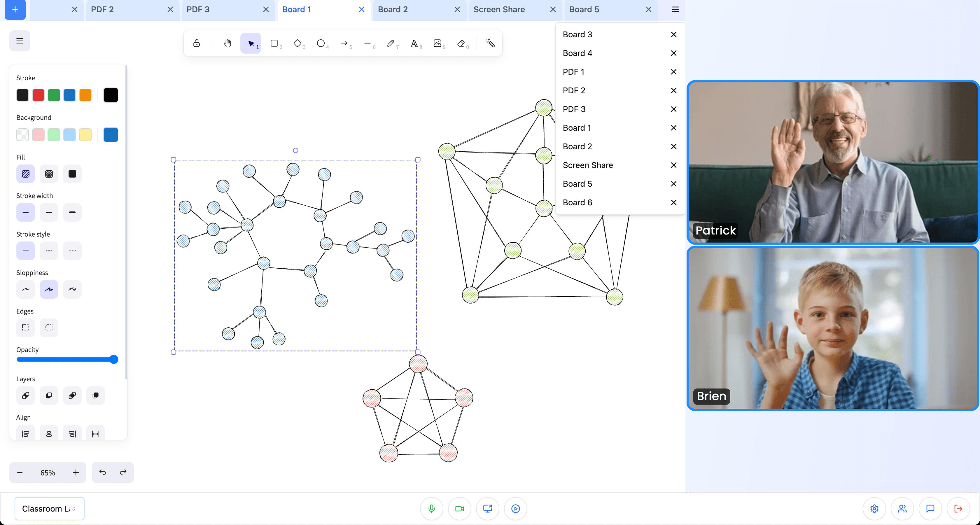The height and width of the screenshot is (525, 980).
Task: Select the Text tool
Action: tap(415, 43)
